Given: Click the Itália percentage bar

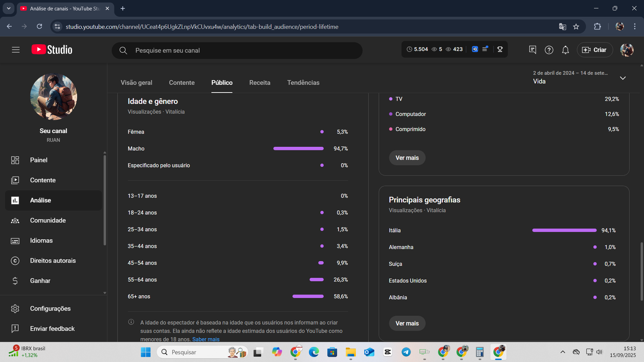Looking at the screenshot, I should click(564, 230).
